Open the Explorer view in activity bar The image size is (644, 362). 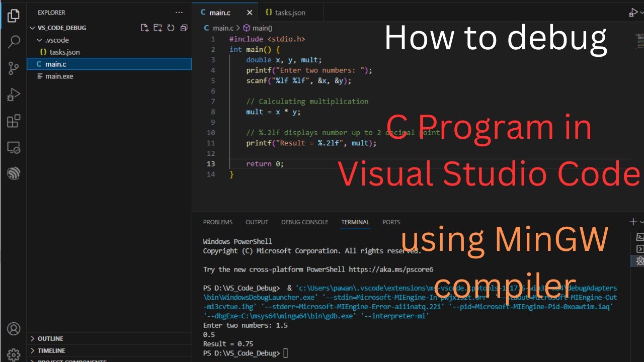pyautogui.click(x=14, y=15)
